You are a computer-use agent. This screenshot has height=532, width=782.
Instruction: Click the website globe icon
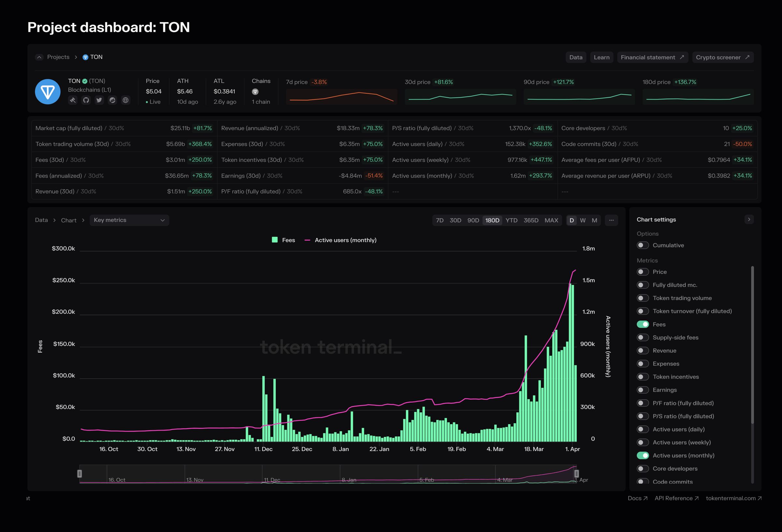pyautogui.click(x=125, y=100)
